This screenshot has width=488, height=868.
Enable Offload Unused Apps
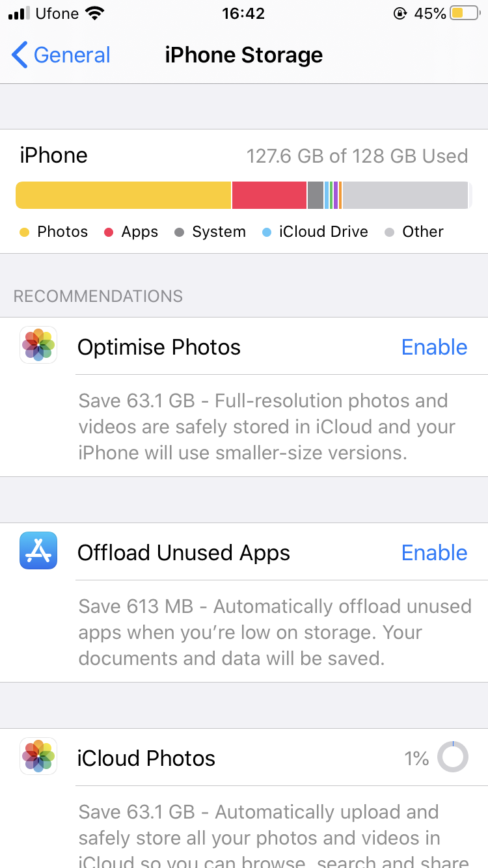pyautogui.click(x=434, y=553)
